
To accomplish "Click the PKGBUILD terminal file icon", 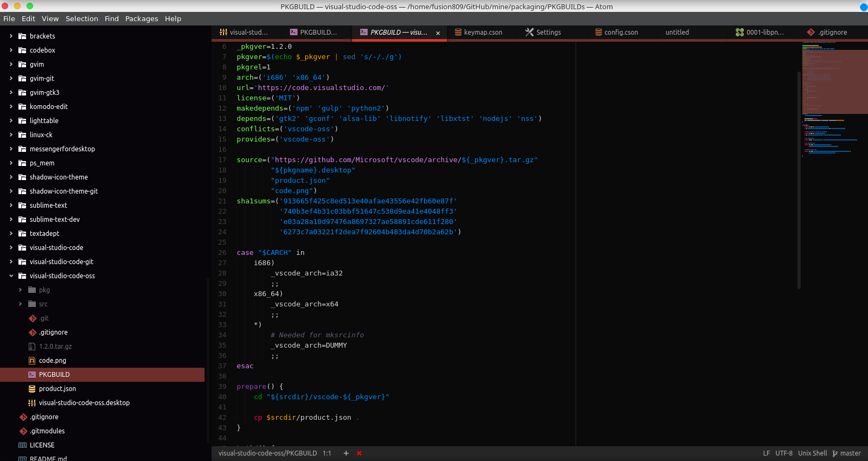I will click(x=32, y=375).
